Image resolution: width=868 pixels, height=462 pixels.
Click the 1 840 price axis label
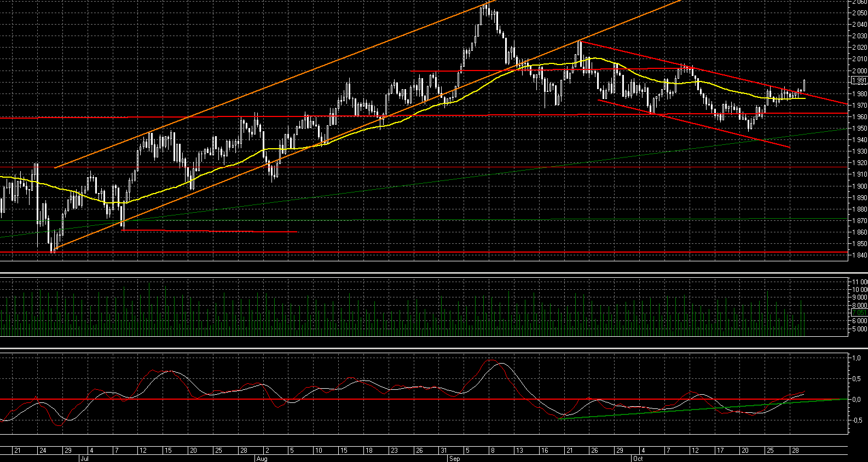(x=860, y=255)
